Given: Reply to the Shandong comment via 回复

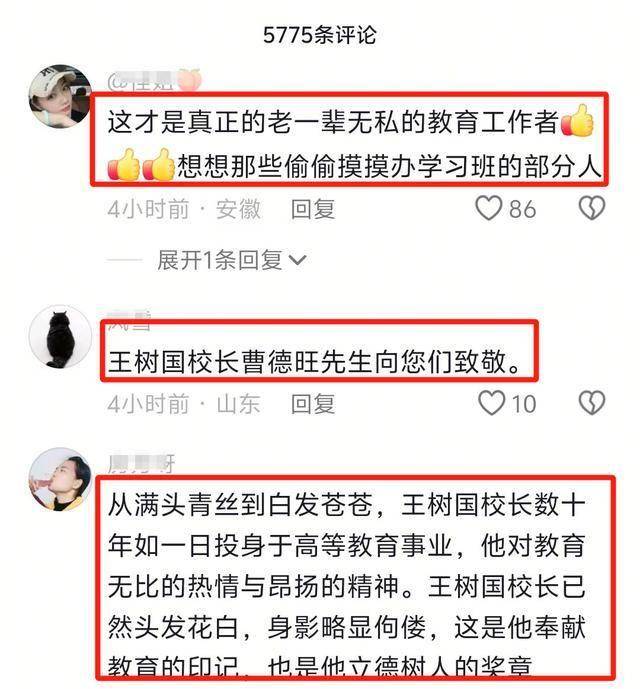Looking at the screenshot, I should coord(313,403).
